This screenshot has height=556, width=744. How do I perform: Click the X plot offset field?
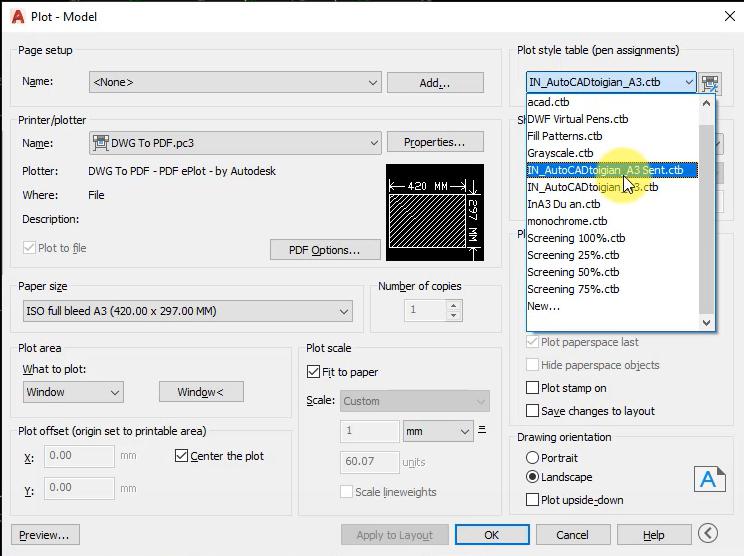(79, 456)
